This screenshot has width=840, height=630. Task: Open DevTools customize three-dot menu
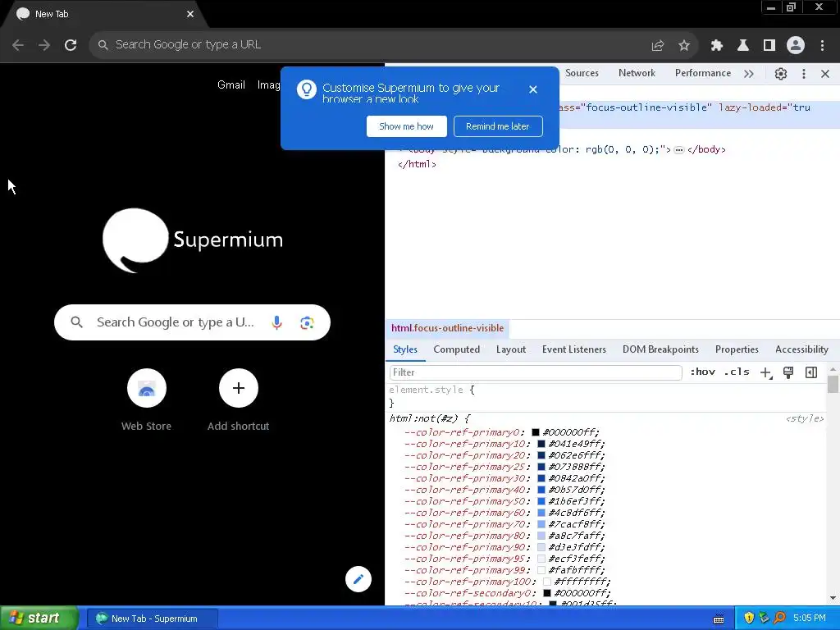pyautogui.click(x=804, y=74)
